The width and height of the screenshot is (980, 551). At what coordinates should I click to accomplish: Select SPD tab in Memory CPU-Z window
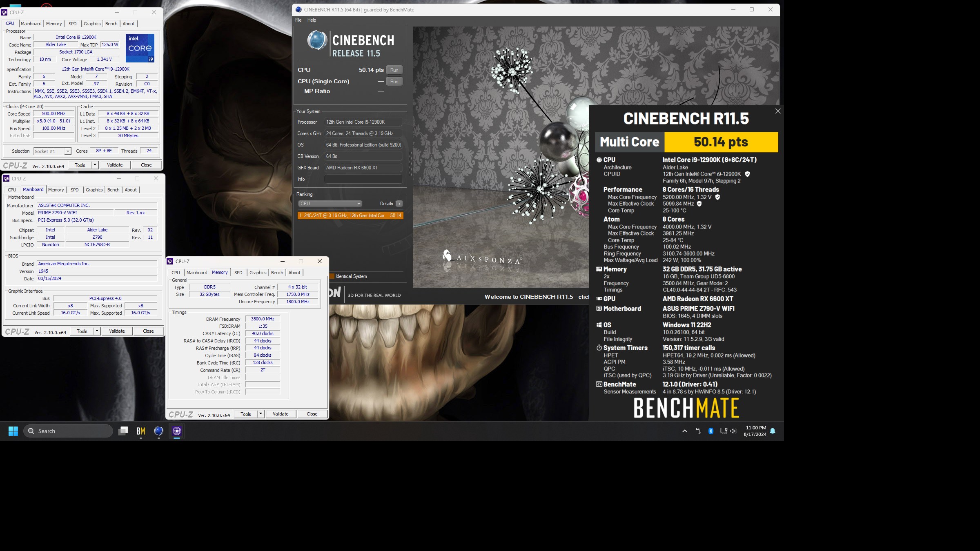pos(238,273)
